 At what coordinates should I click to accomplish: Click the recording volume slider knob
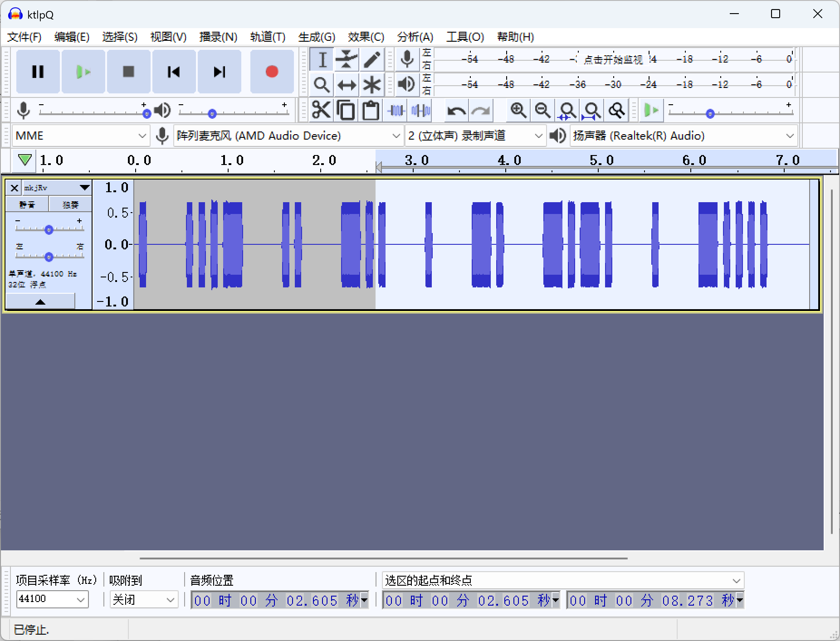point(147,114)
